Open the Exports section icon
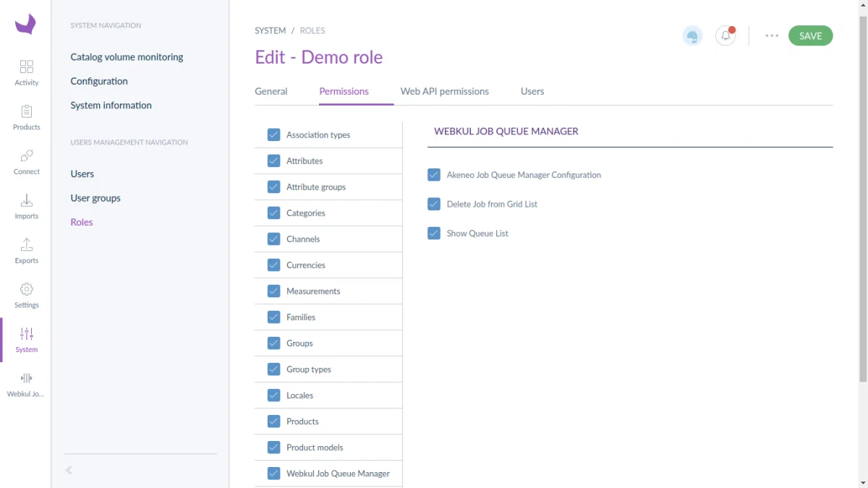This screenshot has height=488, width=868. 27,245
